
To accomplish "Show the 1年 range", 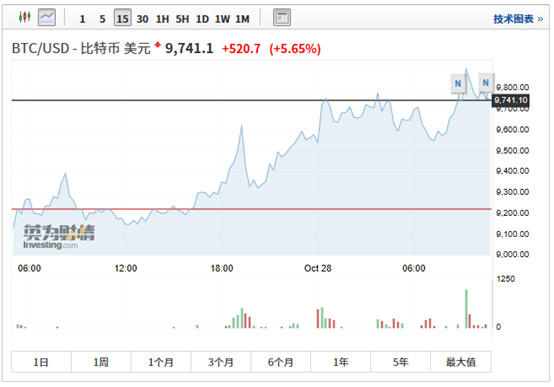I will [341, 362].
